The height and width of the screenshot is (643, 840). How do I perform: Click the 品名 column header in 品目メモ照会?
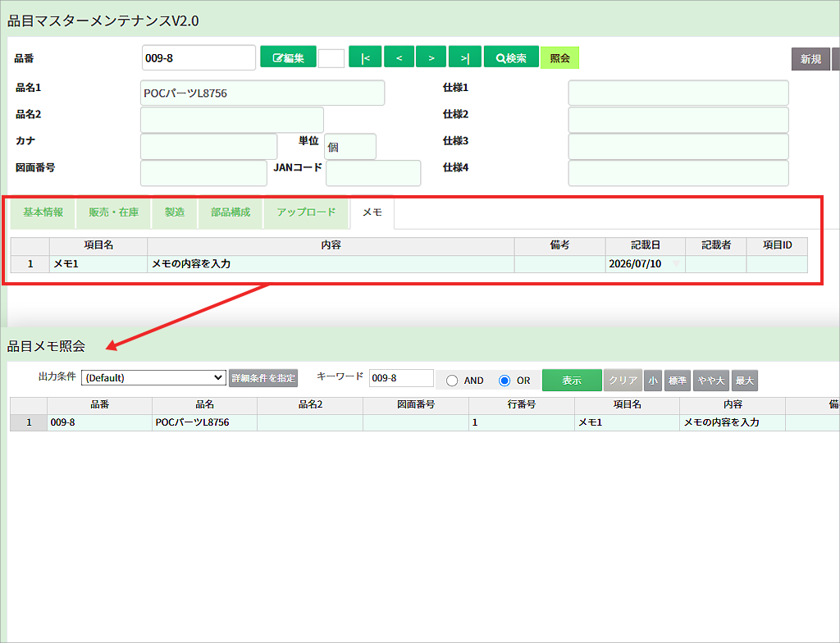pyautogui.click(x=204, y=405)
